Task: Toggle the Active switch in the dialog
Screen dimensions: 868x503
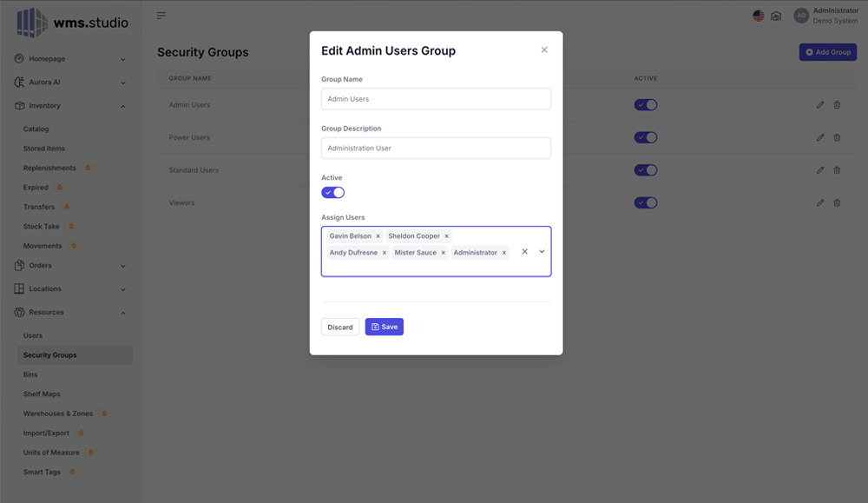Action: click(333, 193)
